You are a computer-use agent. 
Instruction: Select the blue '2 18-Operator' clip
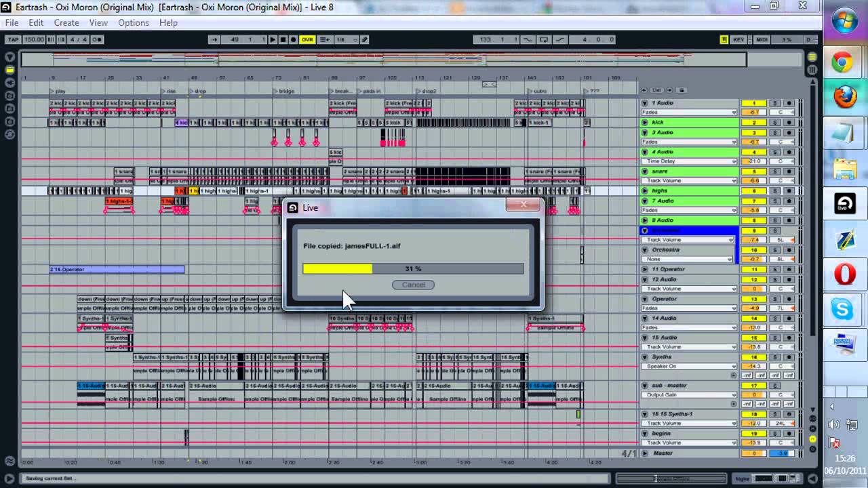point(117,270)
